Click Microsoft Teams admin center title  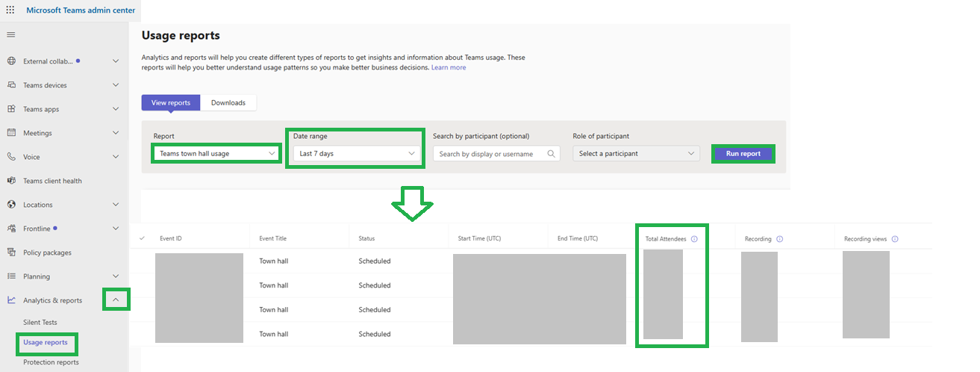point(81,10)
